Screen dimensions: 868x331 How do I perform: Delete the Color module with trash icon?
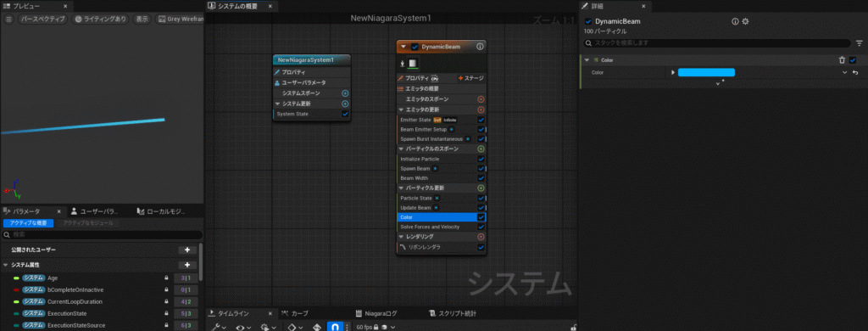[842, 60]
